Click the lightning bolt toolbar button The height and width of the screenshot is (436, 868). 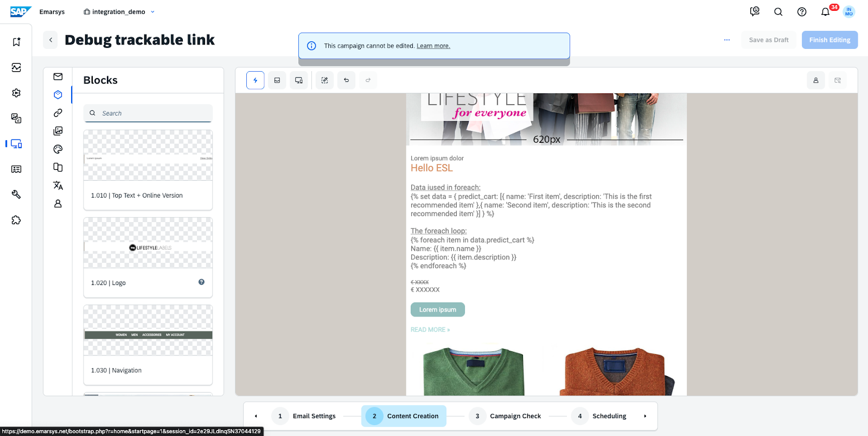click(x=256, y=80)
